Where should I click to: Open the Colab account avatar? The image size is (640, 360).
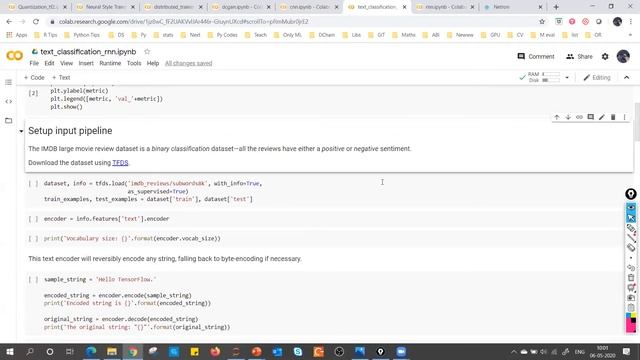tap(623, 56)
